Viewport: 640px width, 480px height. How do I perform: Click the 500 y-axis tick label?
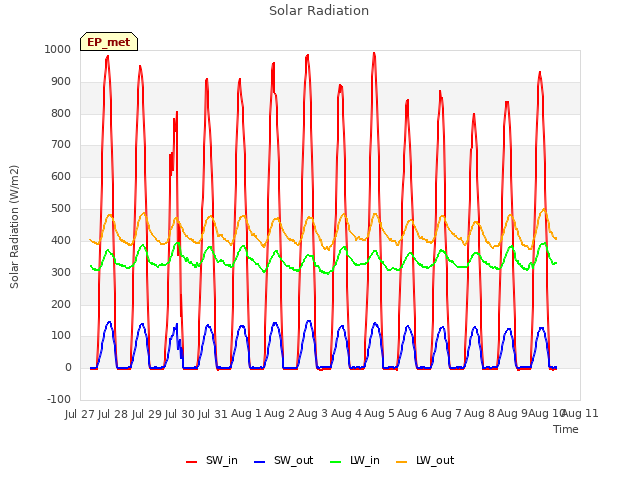[61, 208]
